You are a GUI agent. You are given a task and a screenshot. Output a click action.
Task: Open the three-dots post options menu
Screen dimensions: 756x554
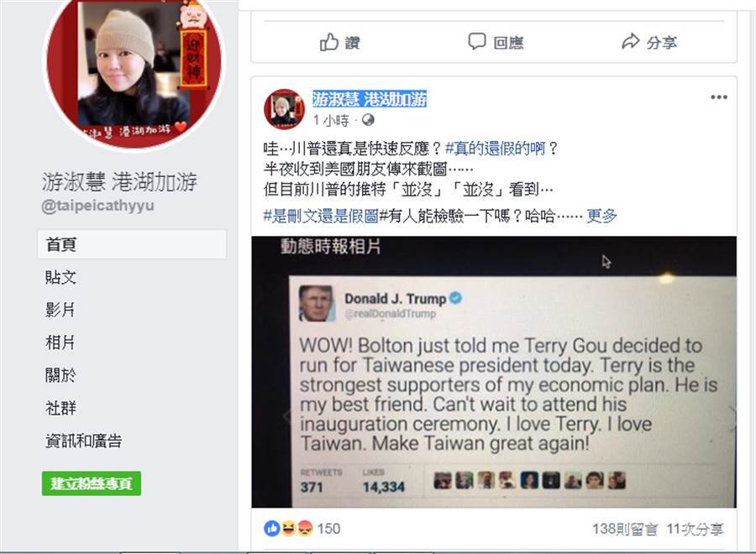click(x=718, y=97)
